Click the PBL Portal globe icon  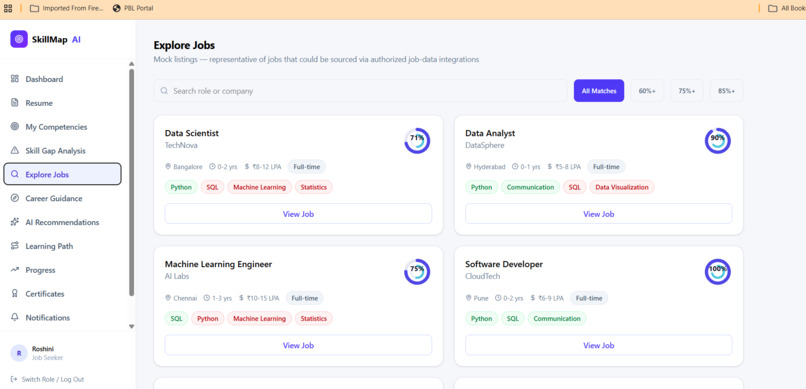pyautogui.click(x=116, y=8)
